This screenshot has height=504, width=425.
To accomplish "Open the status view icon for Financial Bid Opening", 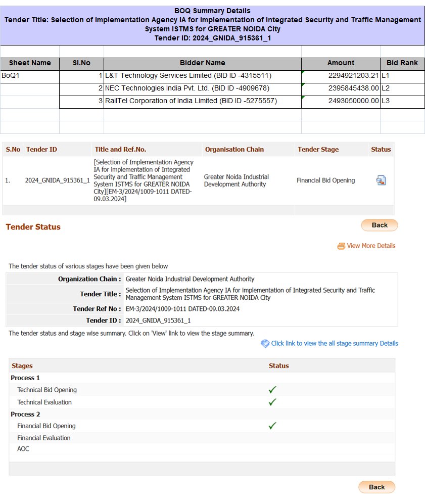I will click(381, 180).
